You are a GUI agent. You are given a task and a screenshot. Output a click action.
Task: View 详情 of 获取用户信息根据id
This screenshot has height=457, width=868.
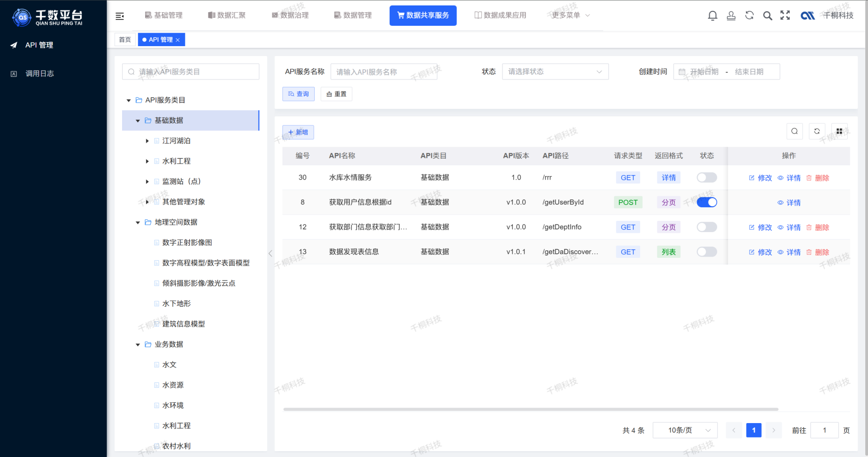[x=789, y=203]
